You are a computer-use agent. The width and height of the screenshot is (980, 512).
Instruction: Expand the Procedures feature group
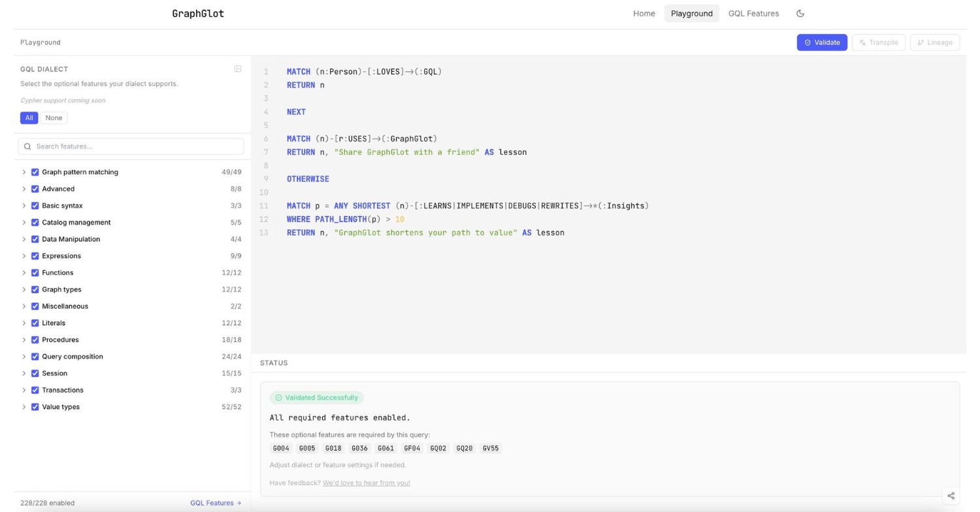24,340
